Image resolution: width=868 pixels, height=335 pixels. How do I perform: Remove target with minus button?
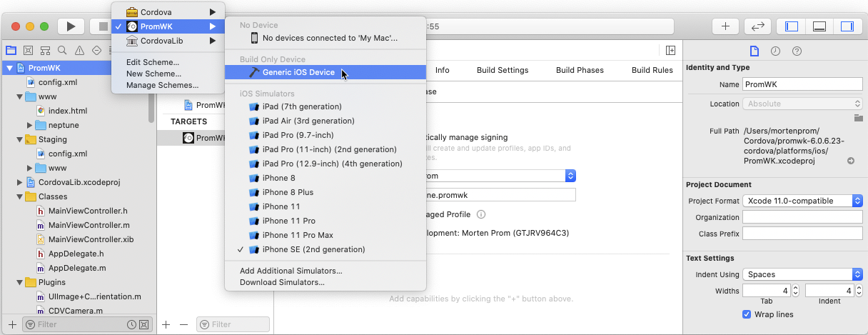click(x=183, y=324)
